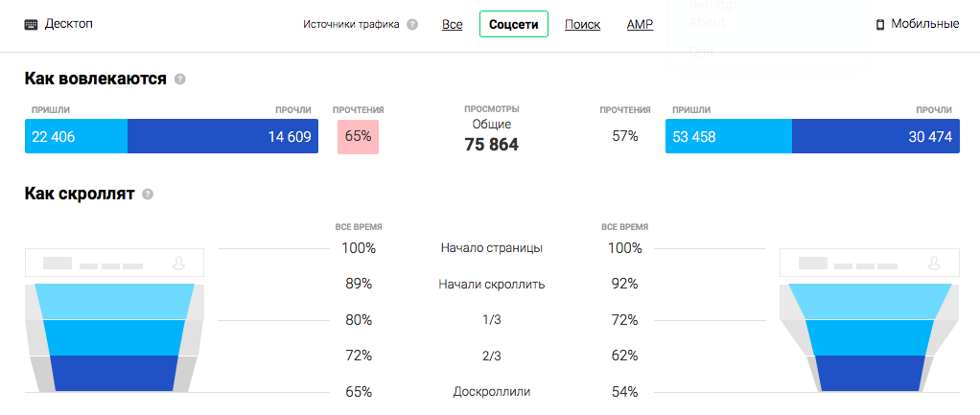Select the Соцсети traffic filter
This screenshot has height=415, width=980.
pos(514,24)
